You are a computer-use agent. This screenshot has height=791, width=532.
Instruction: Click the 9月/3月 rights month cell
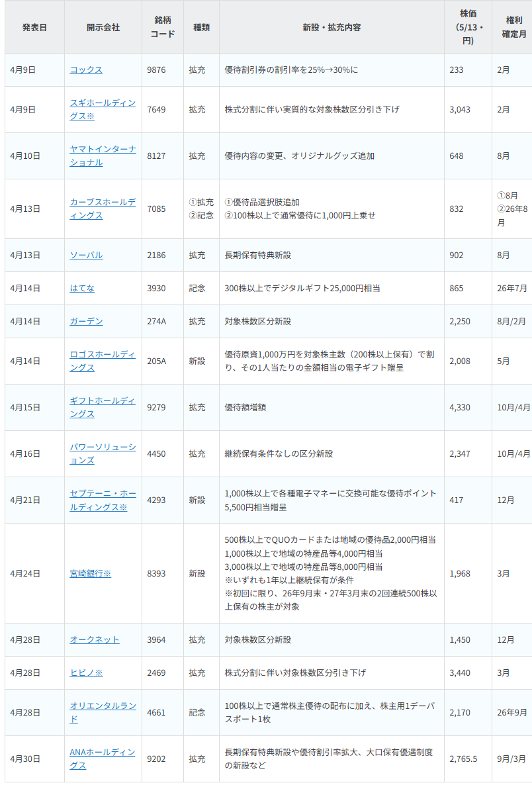pyautogui.click(x=511, y=759)
